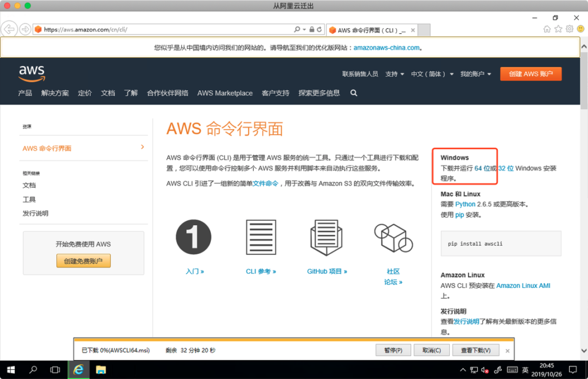The image size is (588, 379).
Task: Expand the 中文(简体) language dropdown
Action: pyautogui.click(x=432, y=74)
